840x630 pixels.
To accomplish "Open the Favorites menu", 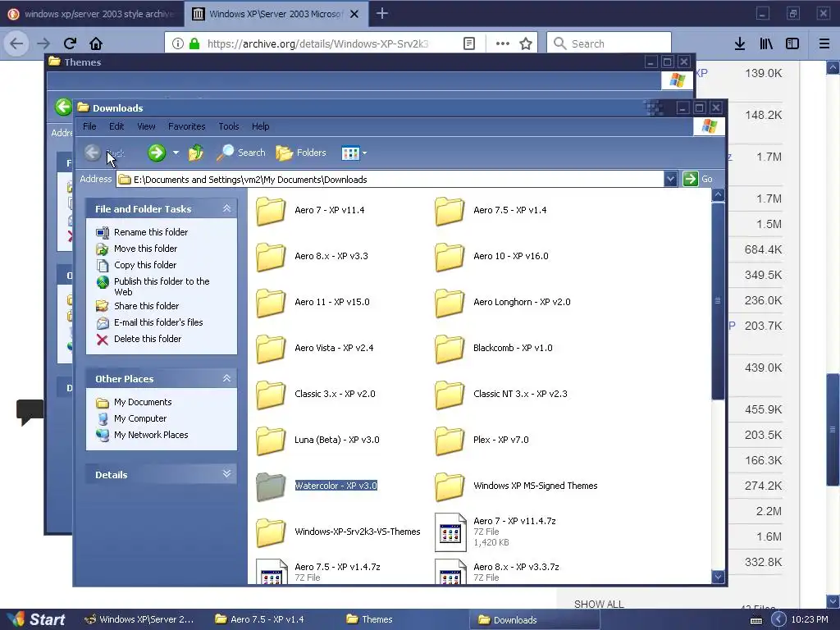I will (186, 126).
